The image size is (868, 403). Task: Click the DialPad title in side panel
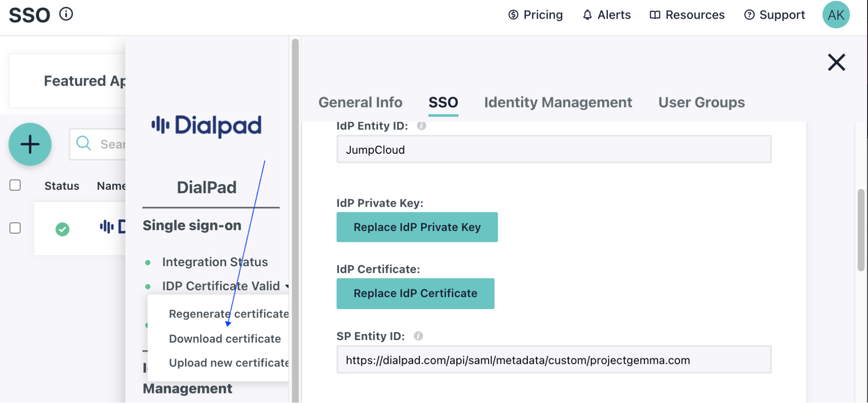pos(207,188)
